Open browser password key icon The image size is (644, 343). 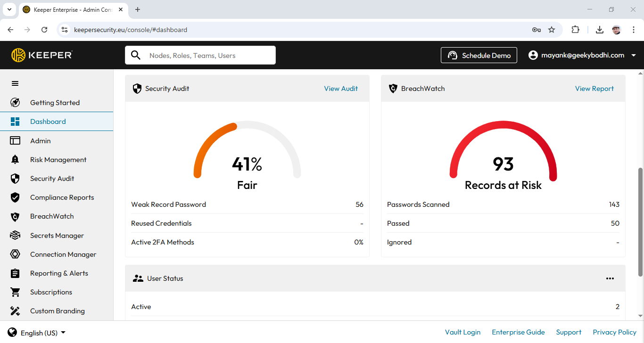click(537, 30)
